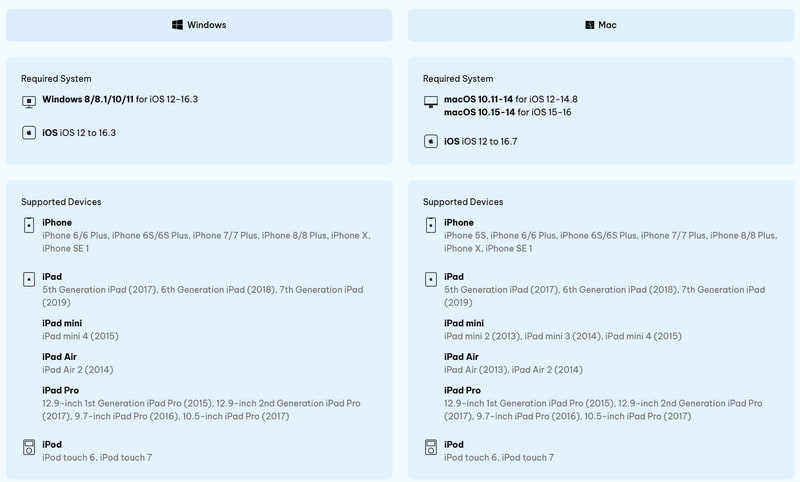Click '5th Generation iPad (2017)' list in Mac column

click(x=605, y=296)
